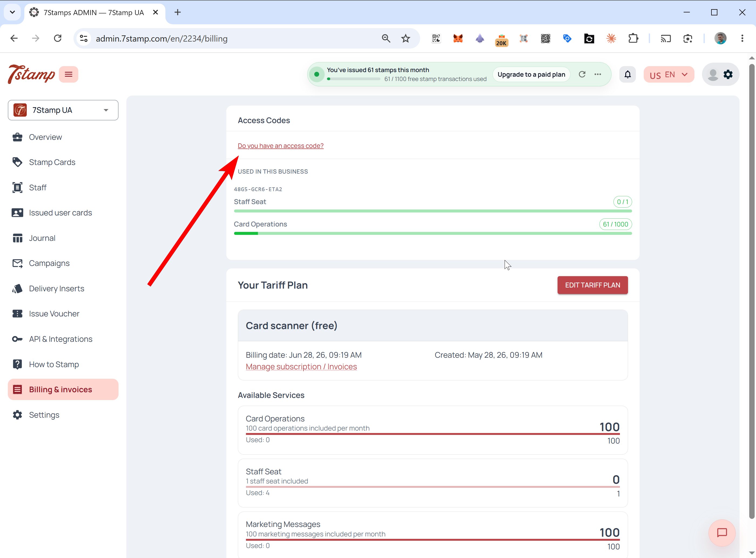Open Manage subscription / Invoices link
Viewport: 756px width, 558px height.
click(301, 367)
